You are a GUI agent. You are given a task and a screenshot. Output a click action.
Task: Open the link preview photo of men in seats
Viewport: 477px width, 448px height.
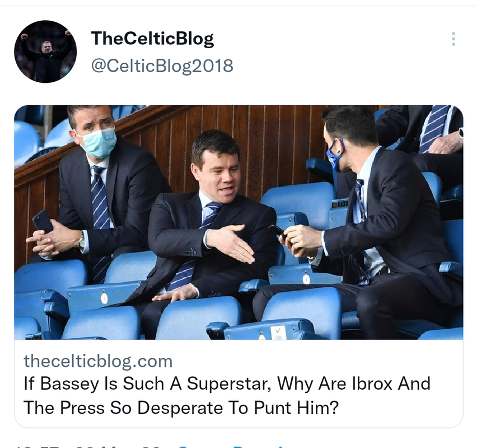tap(238, 222)
